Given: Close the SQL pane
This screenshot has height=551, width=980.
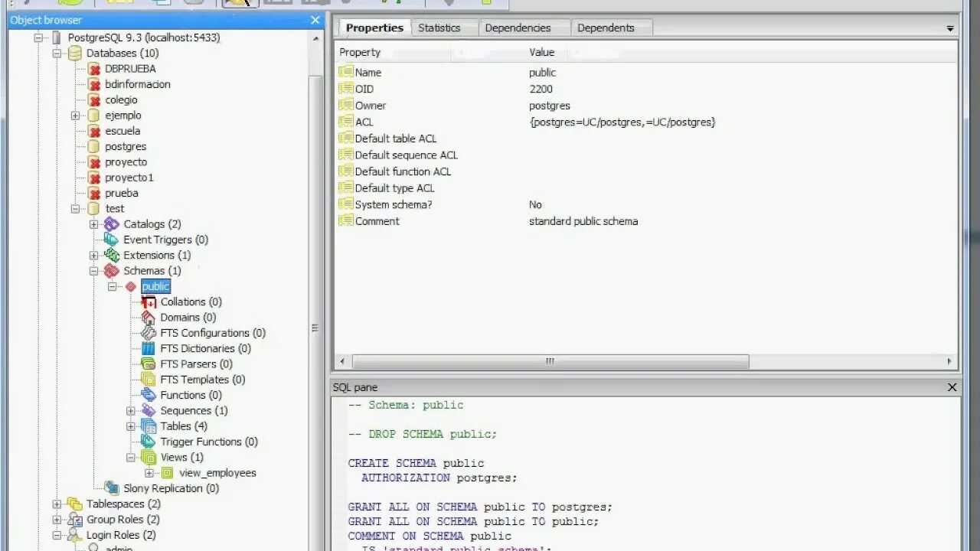Looking at the screenshot, I should (x=952, y=387).
